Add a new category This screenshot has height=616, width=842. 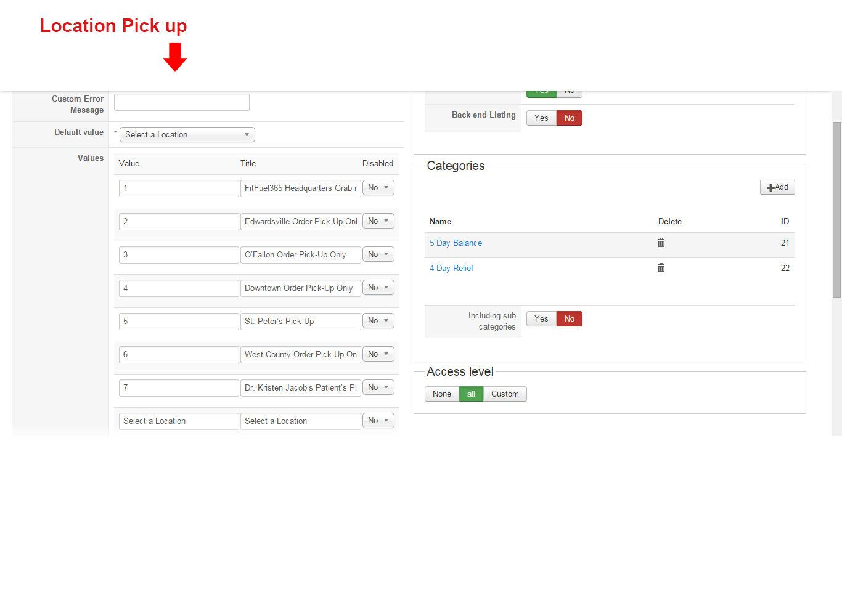pyautogui.click(x=777, y=187)
